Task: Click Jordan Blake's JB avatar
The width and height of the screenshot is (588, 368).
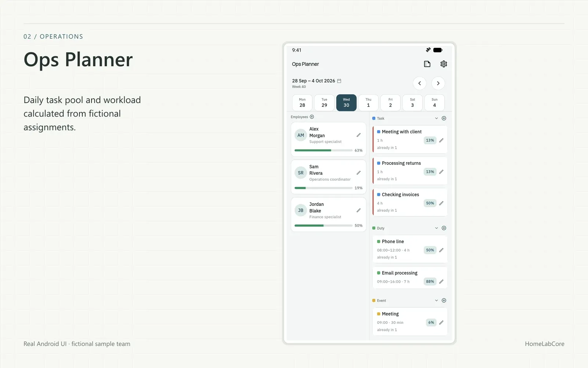Action: [x=301, y=210]
